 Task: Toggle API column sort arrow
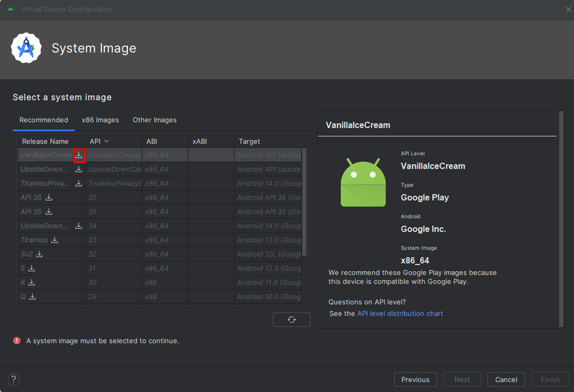click(x=106, y=141)
